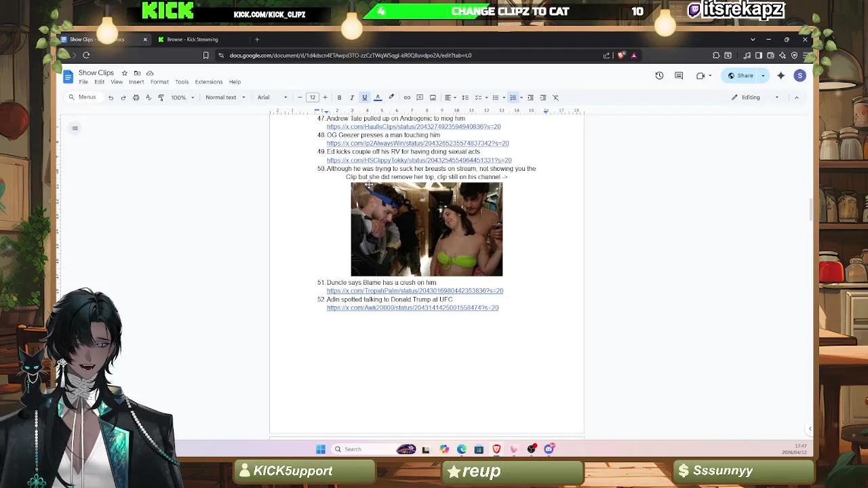This screenshot has width=868, height=488.
Task: Open the Extensions menu
Action: 209,82
